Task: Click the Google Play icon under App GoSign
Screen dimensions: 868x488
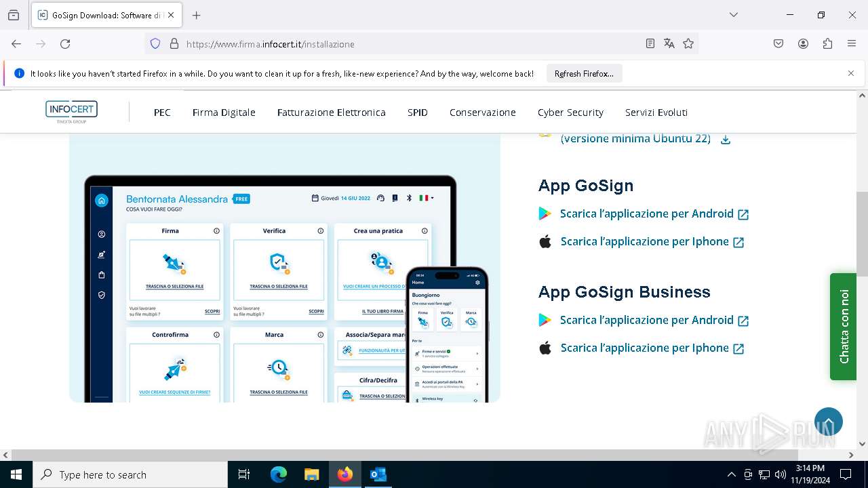Action: click(x=545, y=213)
